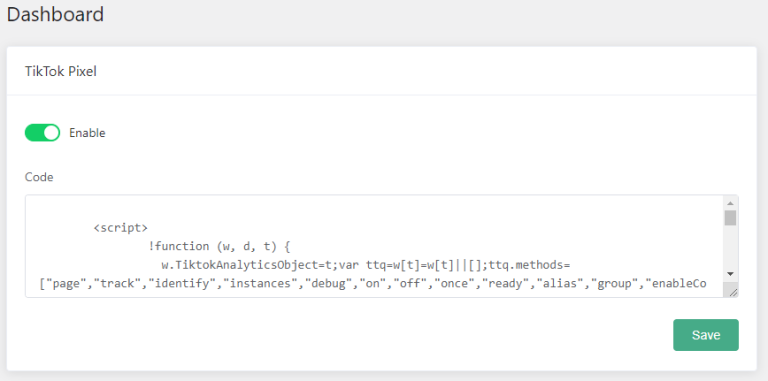Click the code textarea scrollbar thumb

[730, 217]
